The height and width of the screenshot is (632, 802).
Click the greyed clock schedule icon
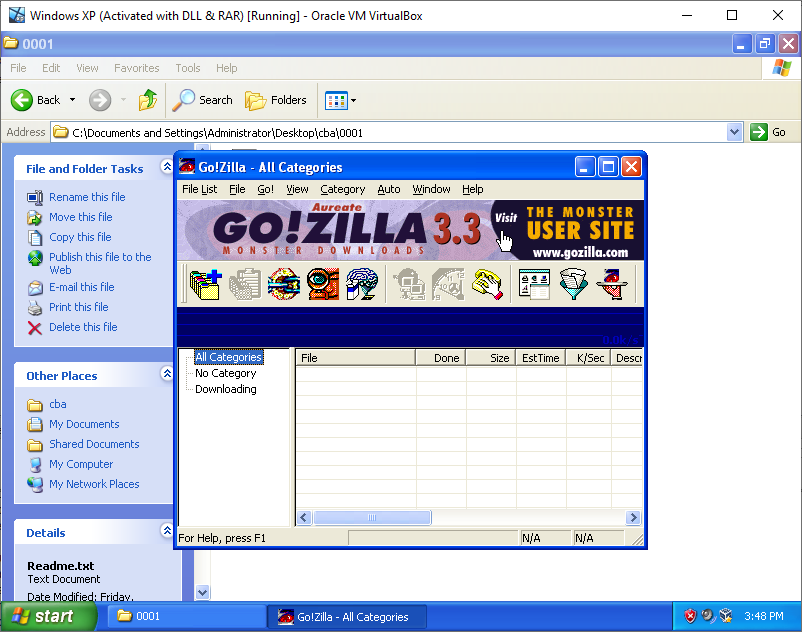click(448, 284)
